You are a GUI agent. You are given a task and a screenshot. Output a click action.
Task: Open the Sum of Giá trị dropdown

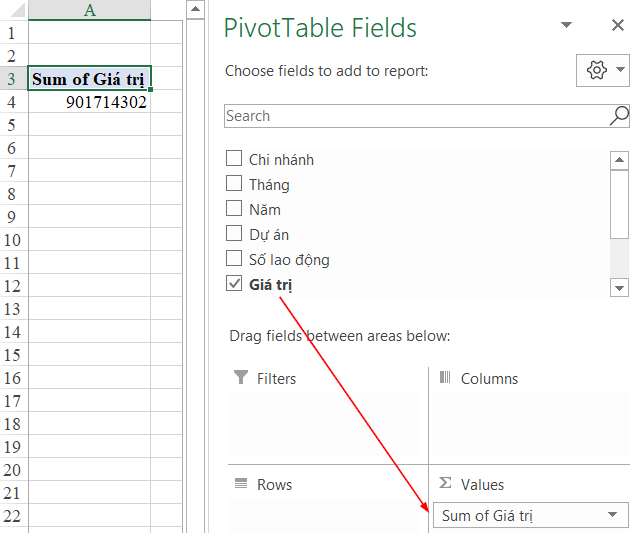[x=612, y=515]
